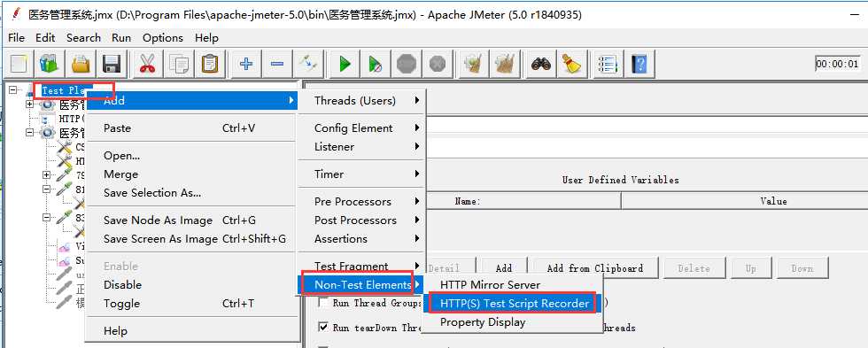Image resolution: width=868 pixels, height=348 pixels.
Task: Open the Config Element submenu
Action: point(361,128)
